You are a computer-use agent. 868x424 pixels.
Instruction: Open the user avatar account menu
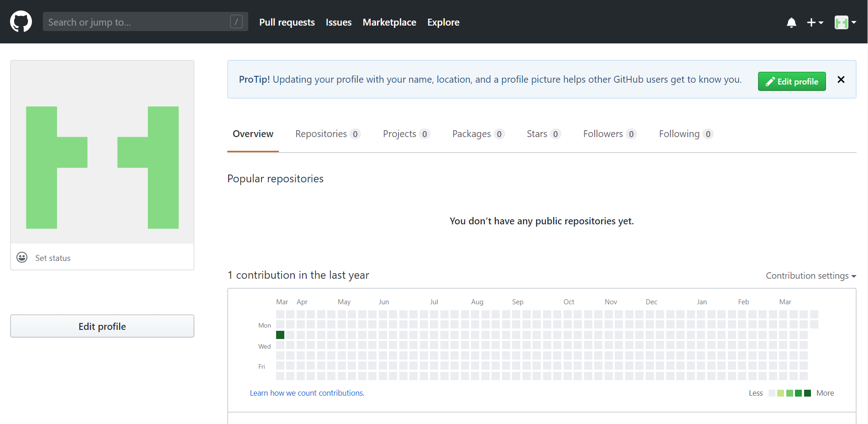pos(845,22)
